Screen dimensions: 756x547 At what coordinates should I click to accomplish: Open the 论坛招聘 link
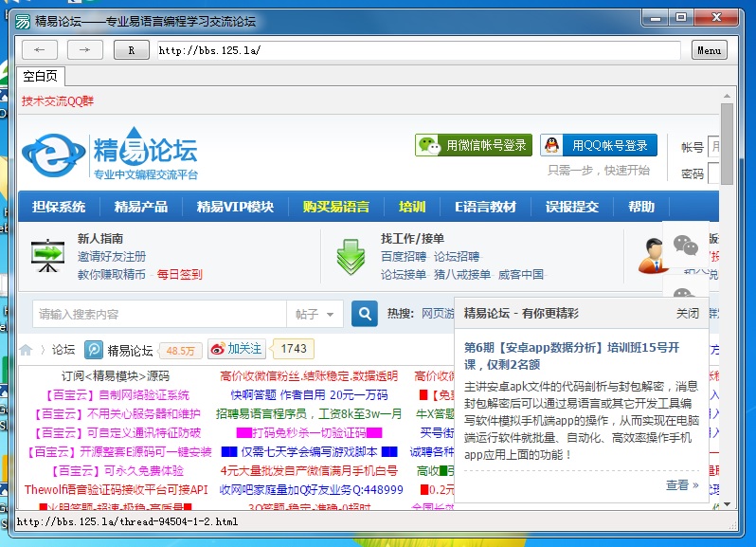[457, 257]
